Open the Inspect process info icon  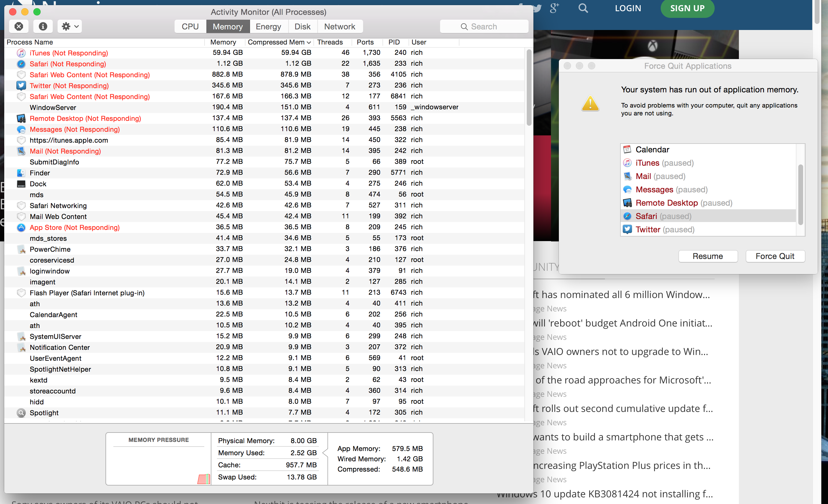[x=43, y=26]
